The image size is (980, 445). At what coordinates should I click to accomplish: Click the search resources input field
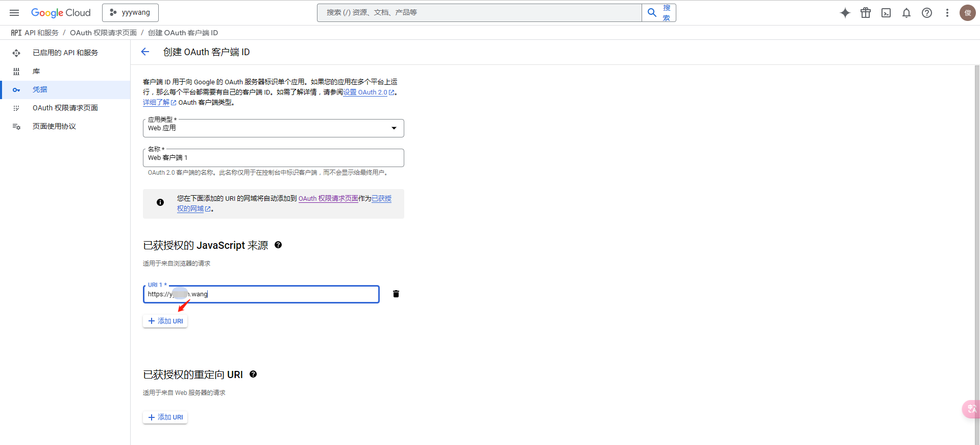click(x=479, y=13)
